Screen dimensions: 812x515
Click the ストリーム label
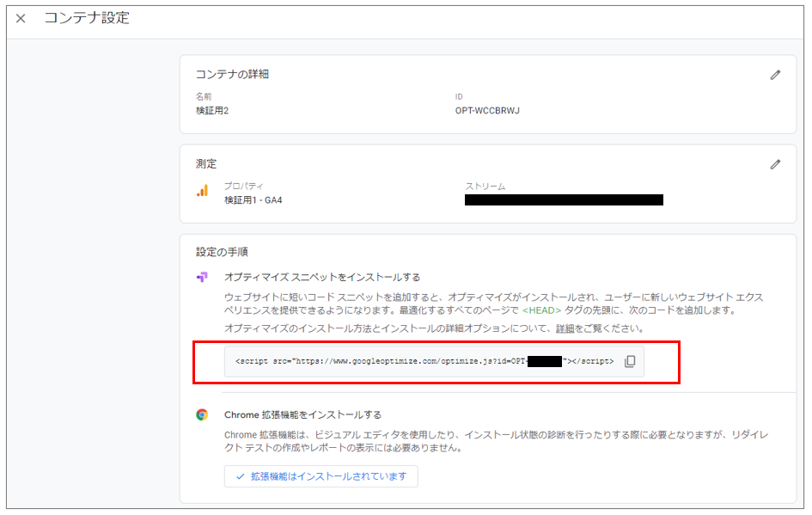coord(485,186)
